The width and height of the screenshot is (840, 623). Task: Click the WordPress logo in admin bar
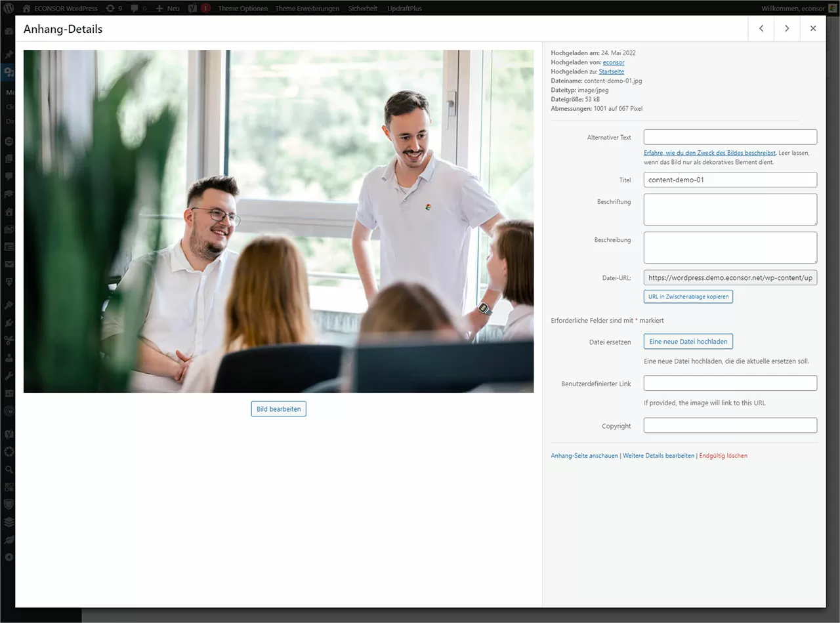[x=7, y=8]
